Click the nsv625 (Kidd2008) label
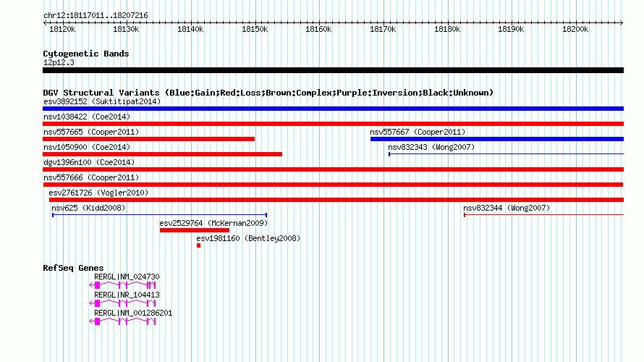Image resolution: width=644 pixels, height=362 pixels. click(x=88, y=208)
